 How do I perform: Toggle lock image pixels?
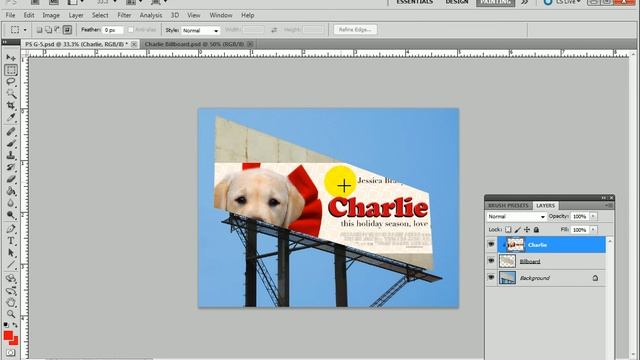coord(518,230)
